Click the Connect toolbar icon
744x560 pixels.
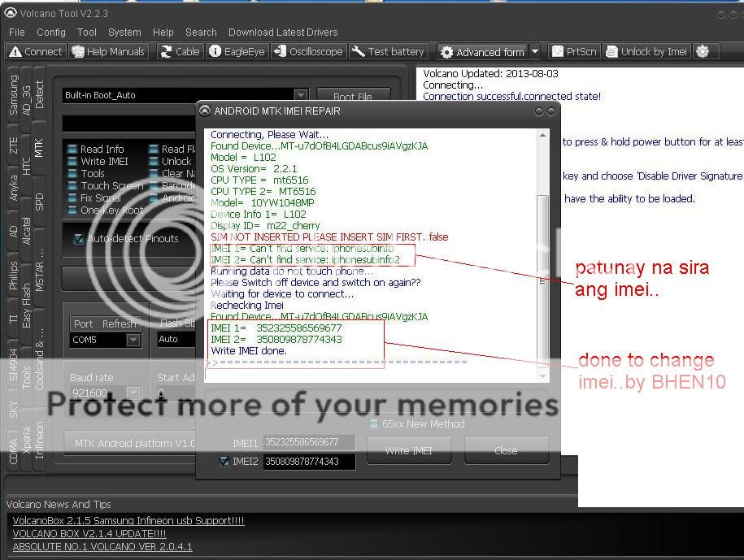[36, 51]
